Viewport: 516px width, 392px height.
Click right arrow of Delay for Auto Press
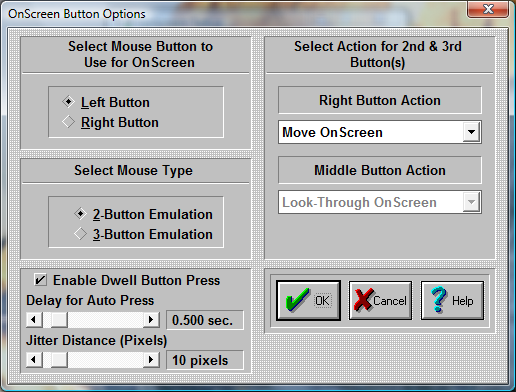click(x=151, y=320)
